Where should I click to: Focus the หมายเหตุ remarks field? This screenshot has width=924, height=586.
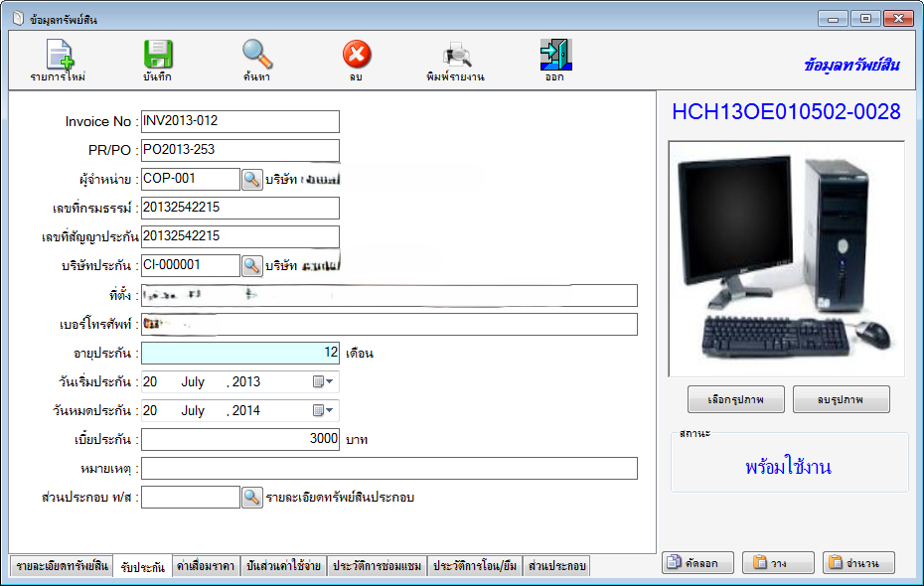point(388,468)
